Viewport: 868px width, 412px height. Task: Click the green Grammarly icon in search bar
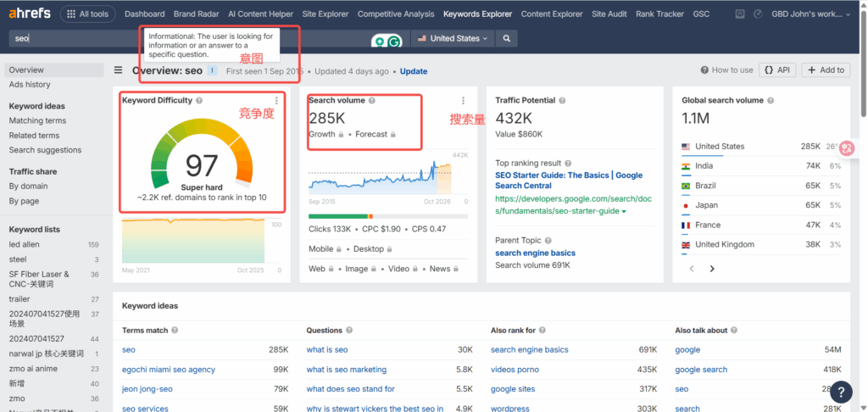394,40
